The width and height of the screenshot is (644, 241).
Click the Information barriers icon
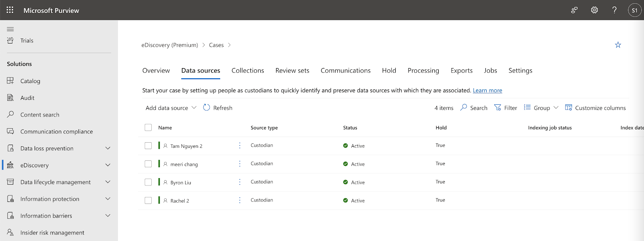[10, 216]
